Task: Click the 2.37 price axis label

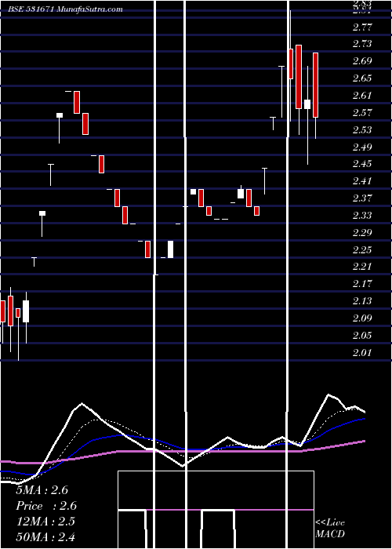Action: point(362,198)
